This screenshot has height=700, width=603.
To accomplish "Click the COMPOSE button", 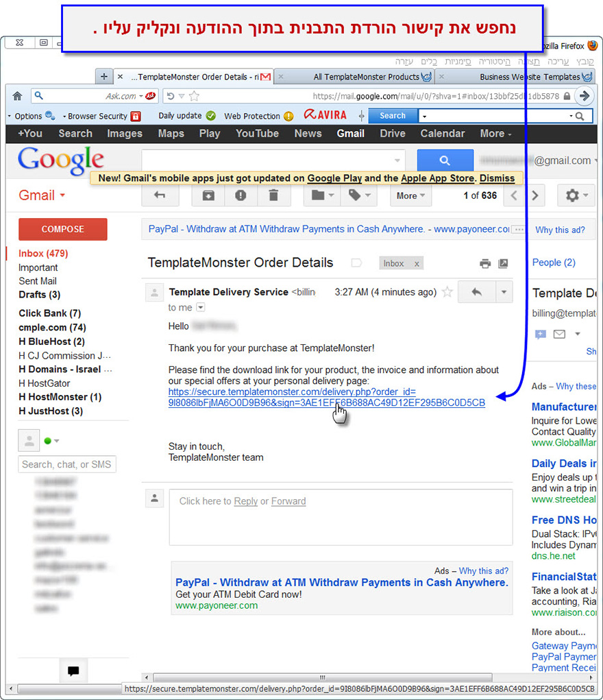I will pyautogui.click(x=63, y=229).
